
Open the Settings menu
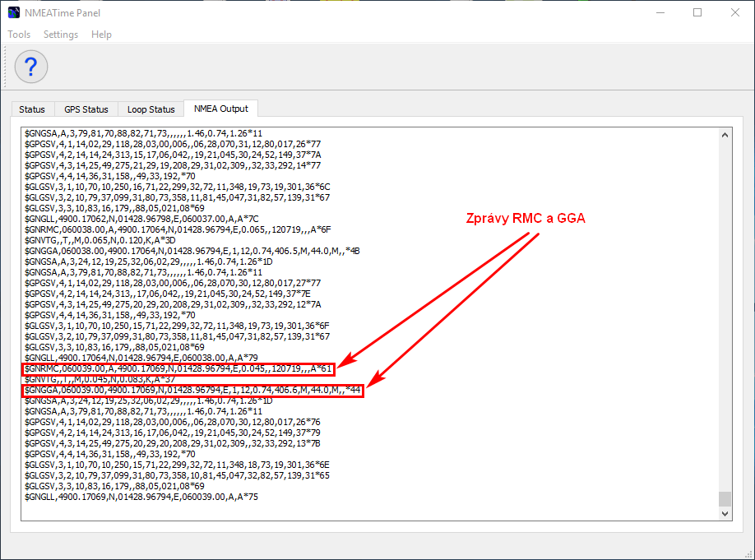tap(61, 35)
